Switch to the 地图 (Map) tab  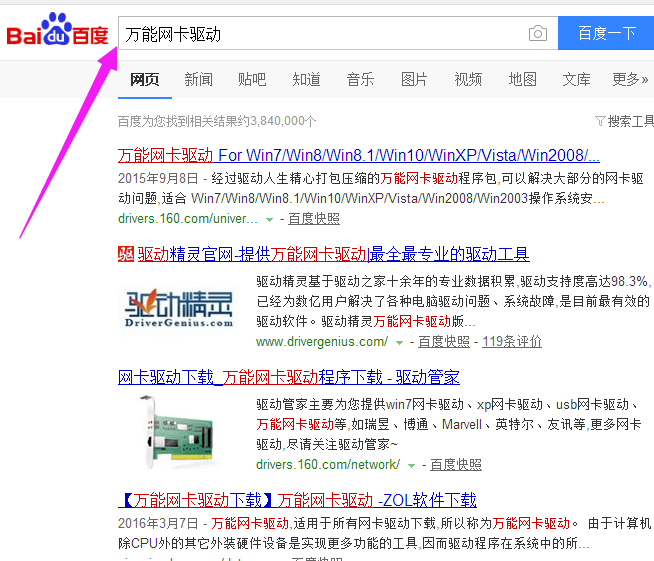(x=522, y=79)
